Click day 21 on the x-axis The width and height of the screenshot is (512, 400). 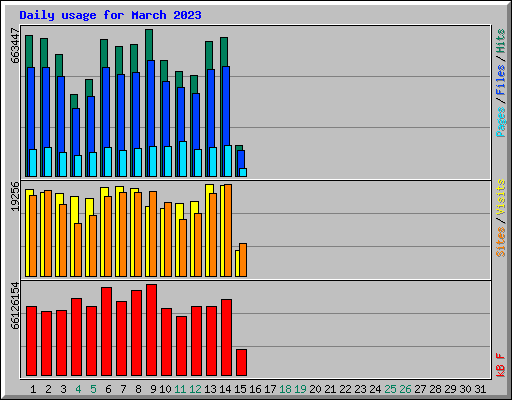pos(330,389)
